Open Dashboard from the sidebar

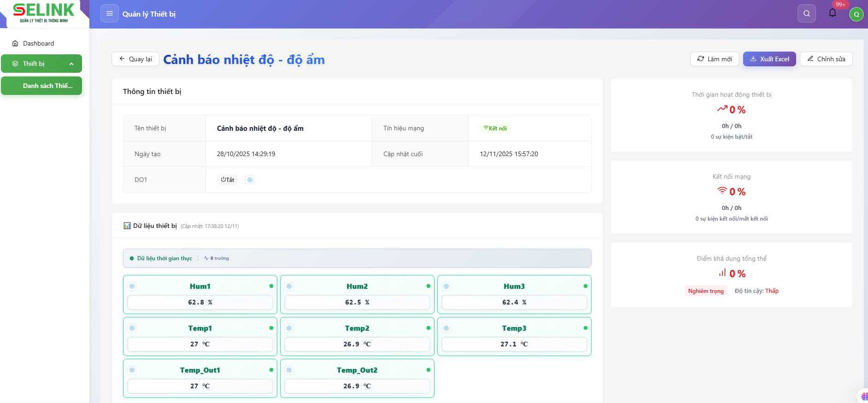tap(38, 43)
